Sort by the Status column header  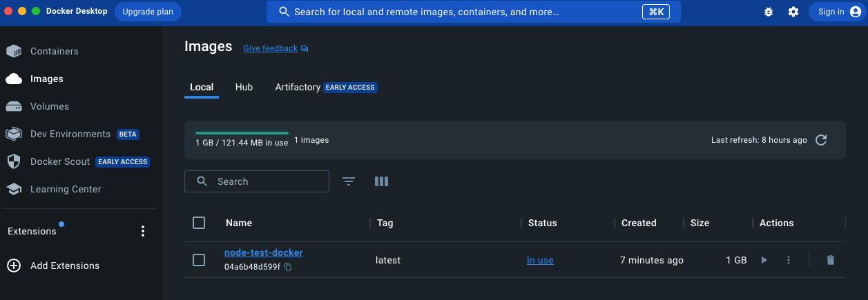(x=543, y=223)
